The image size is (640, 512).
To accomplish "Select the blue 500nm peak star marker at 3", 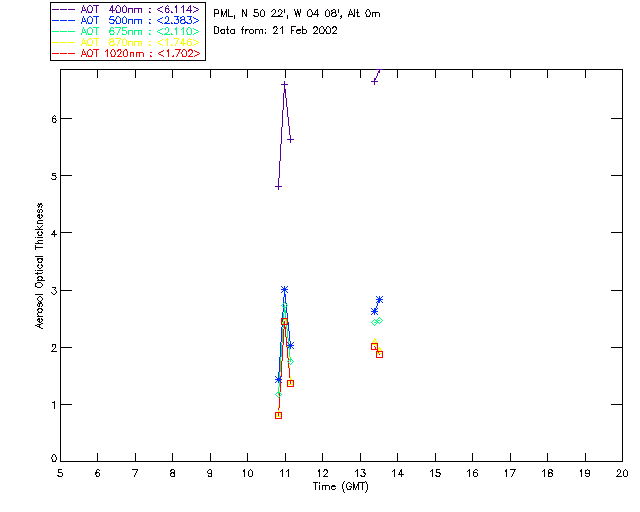I will point(284,289).
